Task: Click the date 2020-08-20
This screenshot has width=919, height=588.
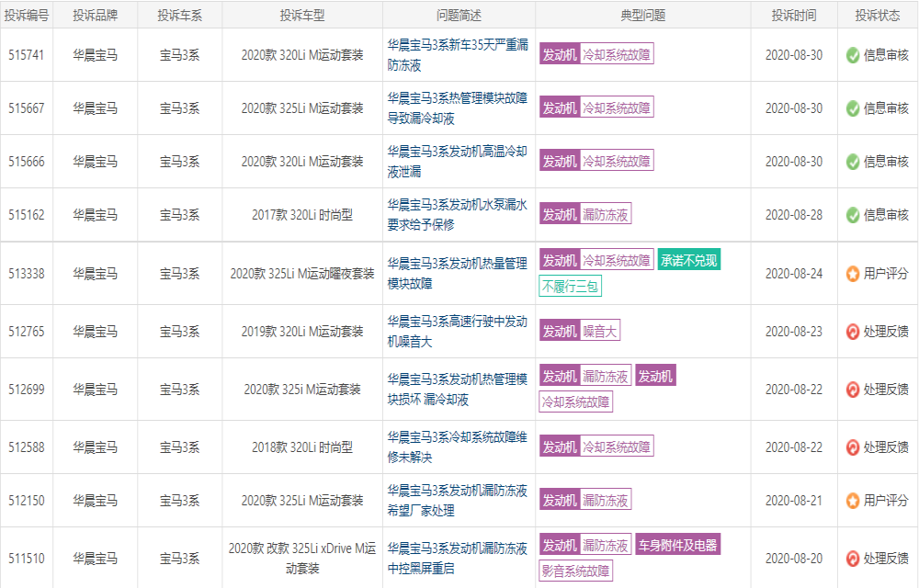Action: [794, 559]
